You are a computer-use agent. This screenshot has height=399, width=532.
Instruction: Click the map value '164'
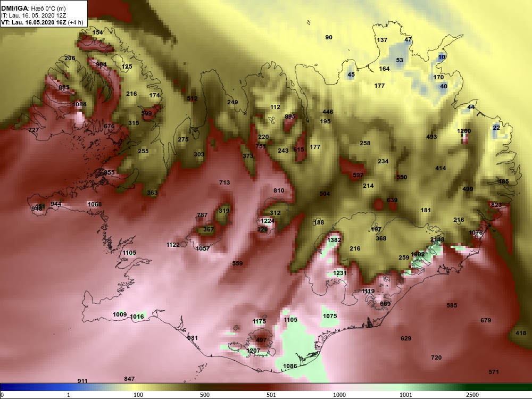[384, 69]
